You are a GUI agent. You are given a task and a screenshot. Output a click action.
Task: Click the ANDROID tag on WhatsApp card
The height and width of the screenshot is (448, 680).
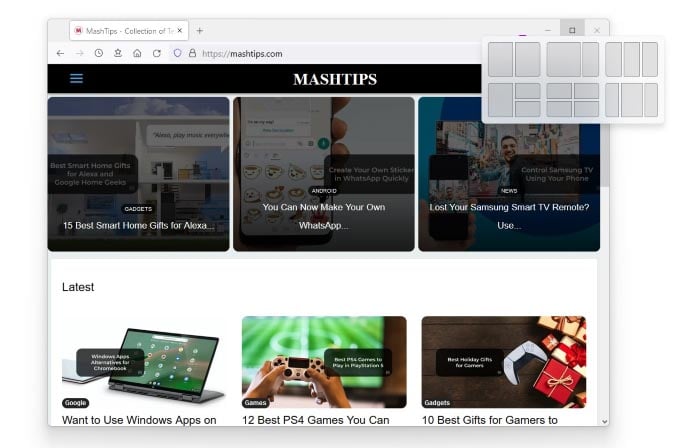(324, 191)
